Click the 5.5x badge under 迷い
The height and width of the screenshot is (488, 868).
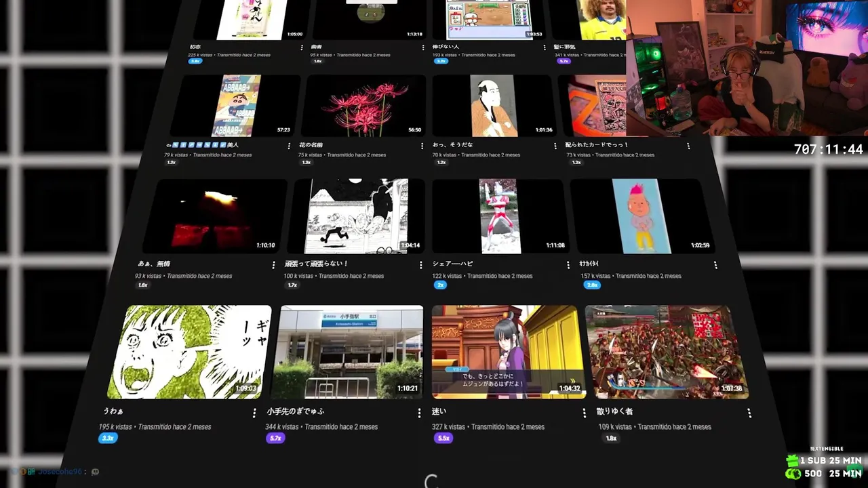point(443,439)
